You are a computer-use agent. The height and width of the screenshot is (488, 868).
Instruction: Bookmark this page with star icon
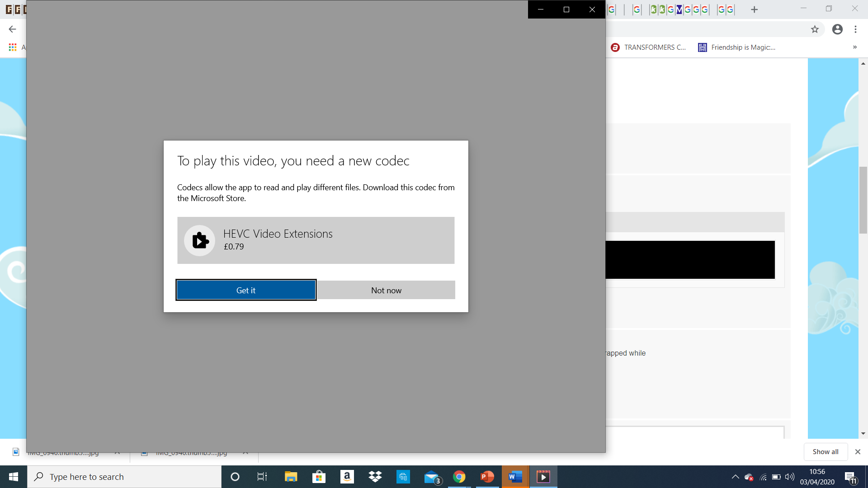tap(815, 29)
